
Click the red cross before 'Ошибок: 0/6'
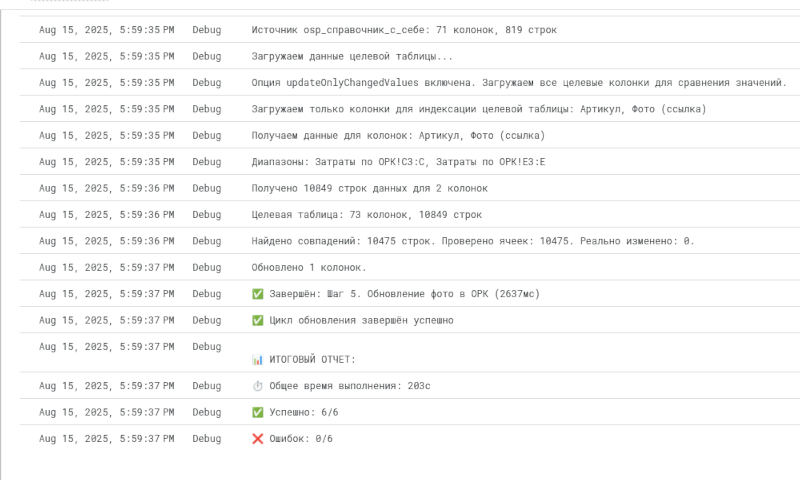pyautogui.click(x=258, y=439)
